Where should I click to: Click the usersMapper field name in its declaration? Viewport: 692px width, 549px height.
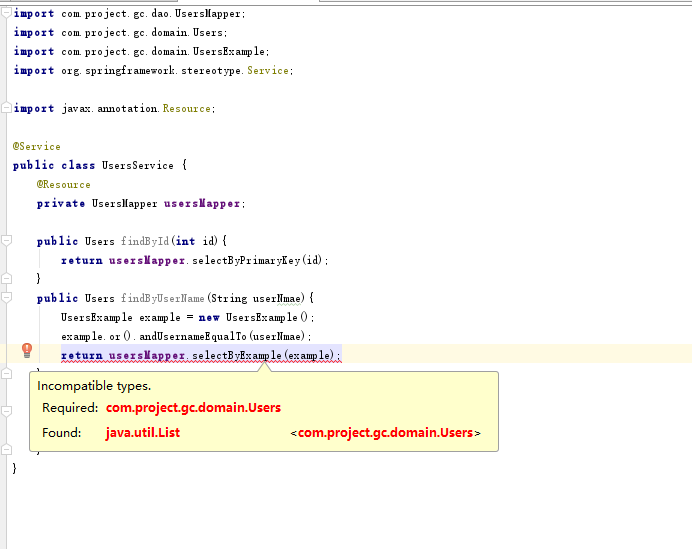pyautogui.click(x=202, y=203)
